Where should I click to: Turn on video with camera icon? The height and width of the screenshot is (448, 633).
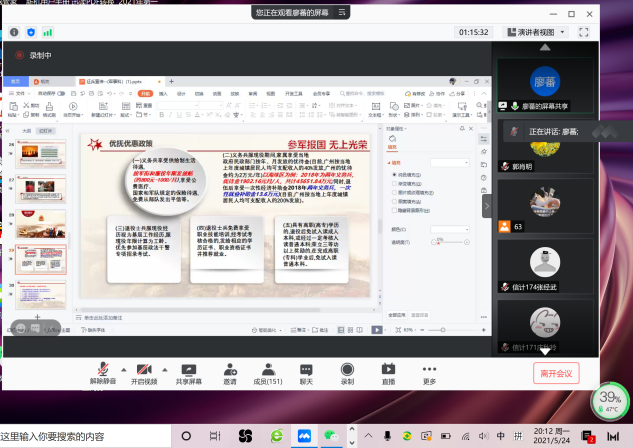click(146, 368)
